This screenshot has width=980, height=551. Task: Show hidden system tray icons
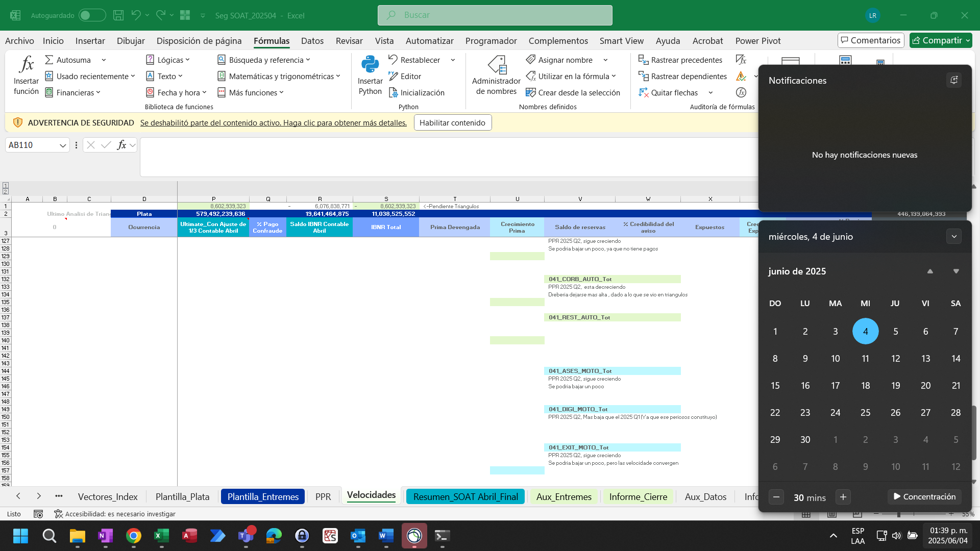tap(833, 536)
